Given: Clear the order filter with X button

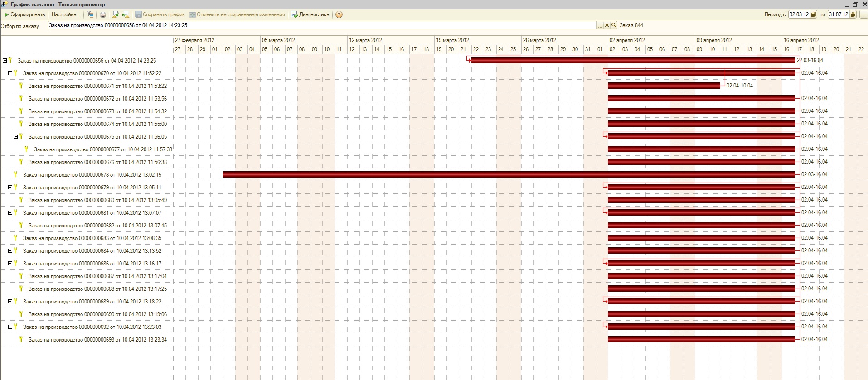Looking at the screenshot, I should pyautogui.click(x=607, y=25).
